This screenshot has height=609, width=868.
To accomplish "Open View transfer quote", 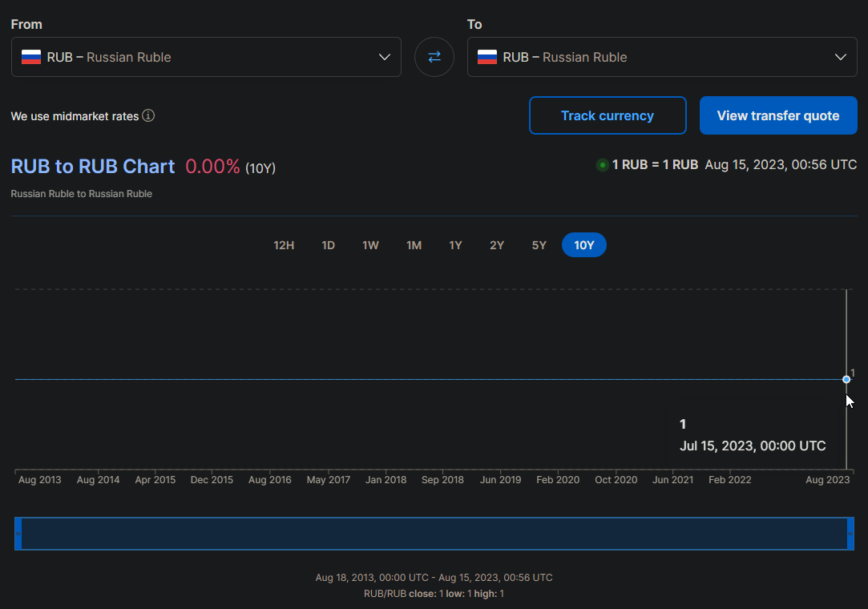I will coord(777,115).
